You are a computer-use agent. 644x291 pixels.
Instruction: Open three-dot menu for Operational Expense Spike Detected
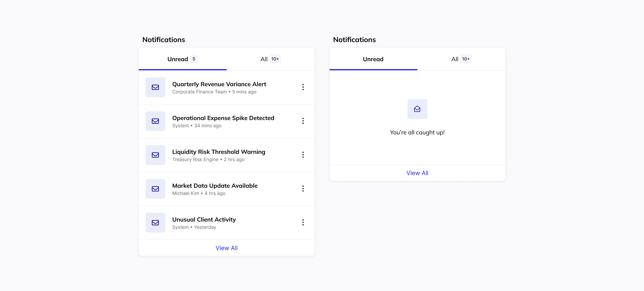coord(303,121)
